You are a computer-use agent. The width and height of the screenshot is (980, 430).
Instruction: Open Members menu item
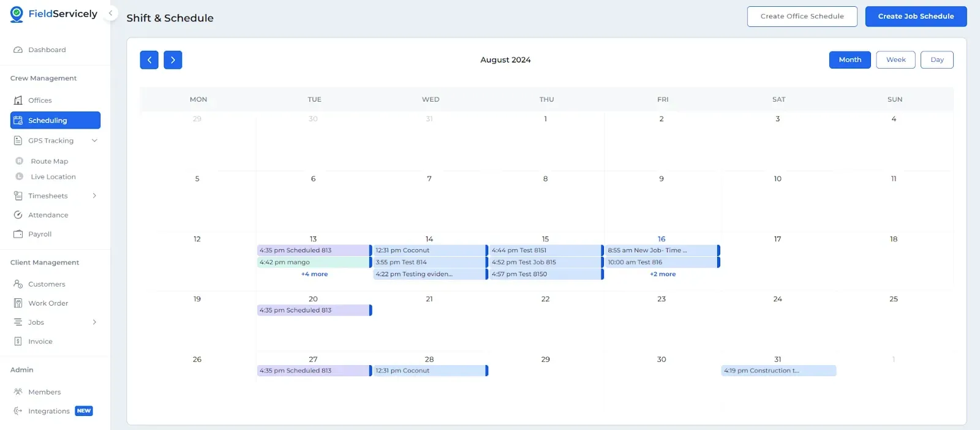[x=45, y=392]
